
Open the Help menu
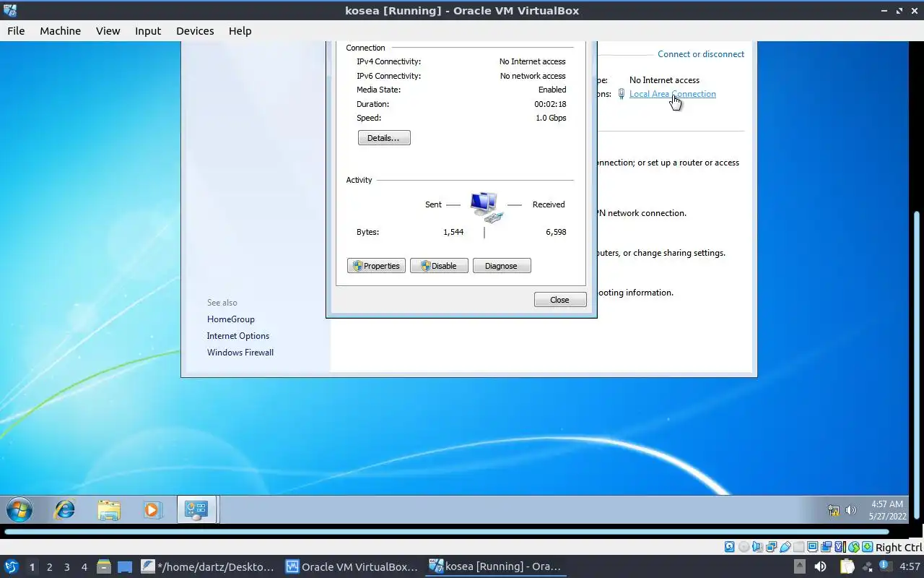[240, 30]
